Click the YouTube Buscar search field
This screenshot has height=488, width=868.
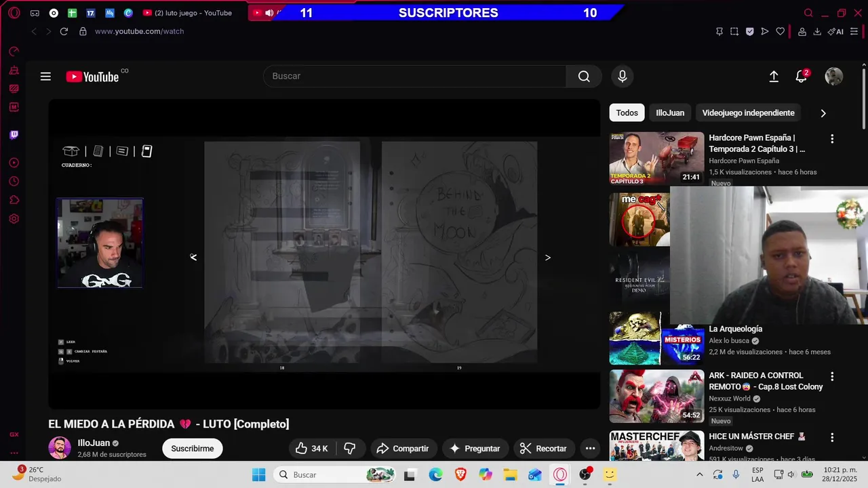pyautogui.click(x=414, y=76)
